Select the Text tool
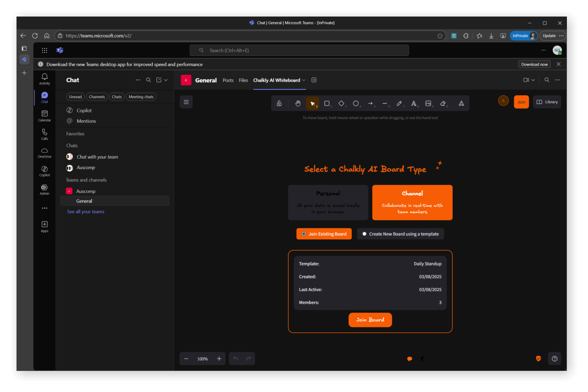Image resolution: width=588 pixels, height=392 pixels. click(414, 104)
